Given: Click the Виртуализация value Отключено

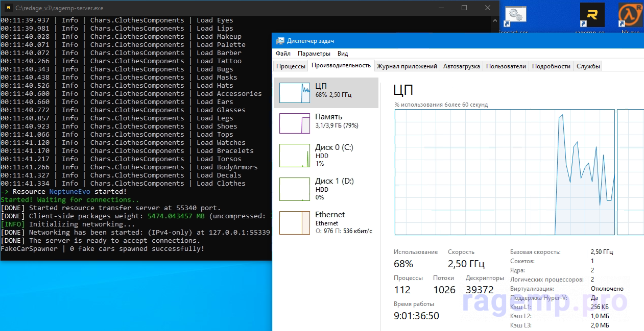Looking at the screenshot, I should tap(607, 289).
